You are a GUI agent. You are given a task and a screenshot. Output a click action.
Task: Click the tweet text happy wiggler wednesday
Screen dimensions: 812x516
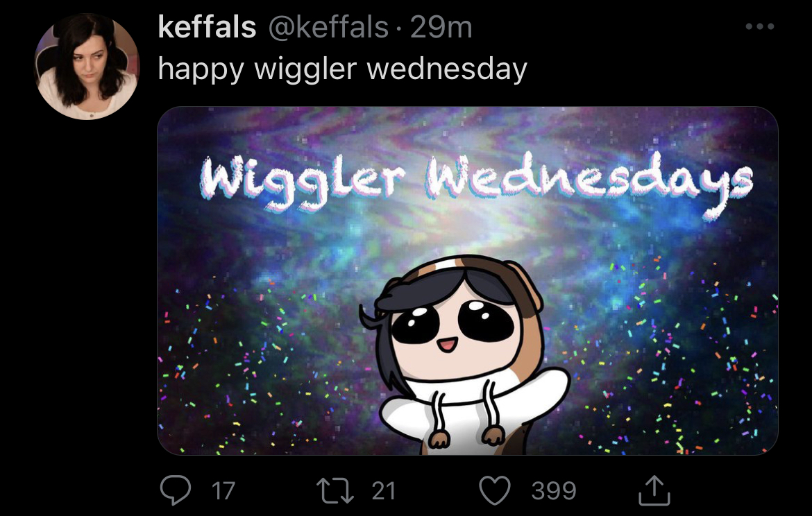[x=342, y=69]
